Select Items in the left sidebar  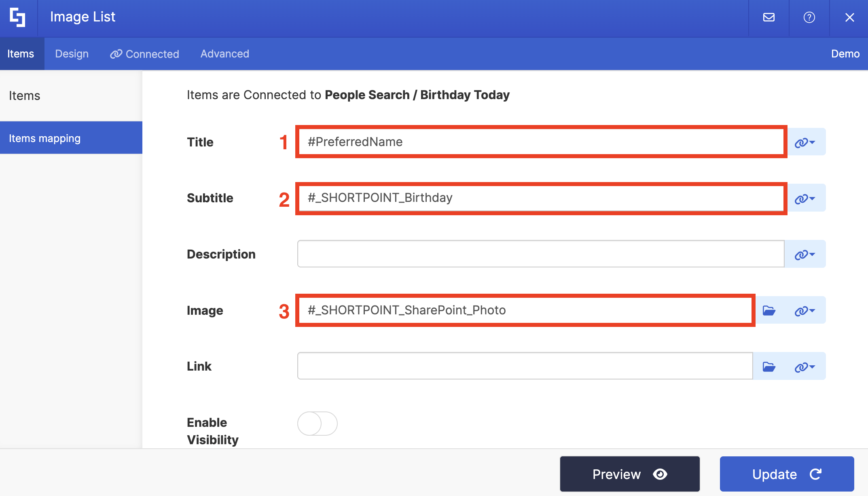pyautogui.click(x=25, y=96)
